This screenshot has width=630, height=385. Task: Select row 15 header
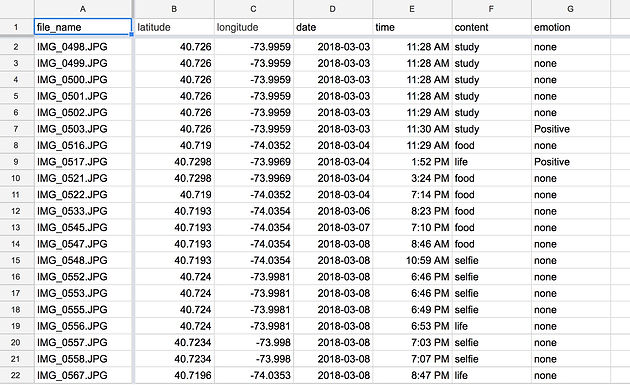click(16, 260)
